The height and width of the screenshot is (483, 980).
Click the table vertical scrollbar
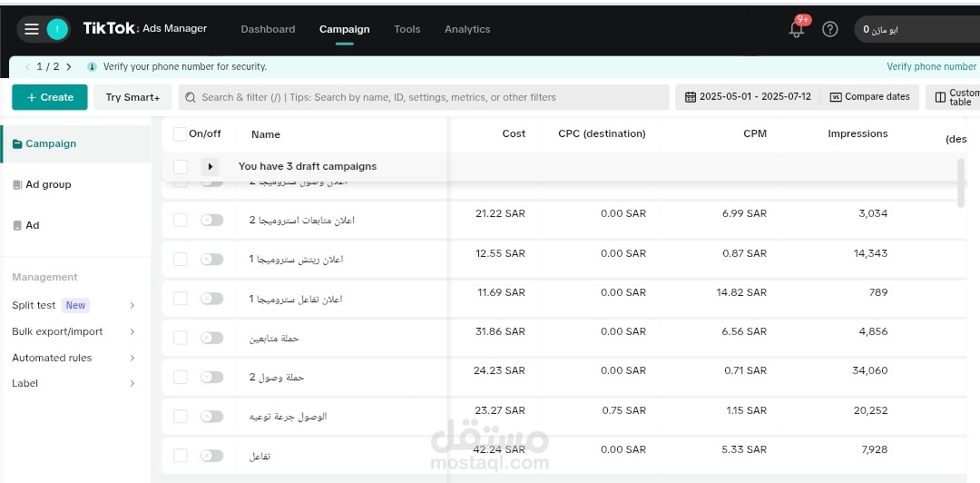tap(961, 182)
